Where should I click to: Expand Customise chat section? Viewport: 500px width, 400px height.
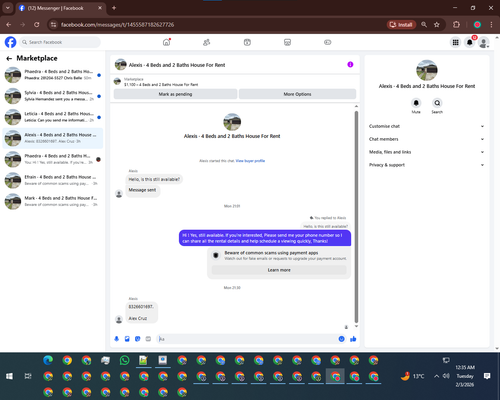point(427,126)
